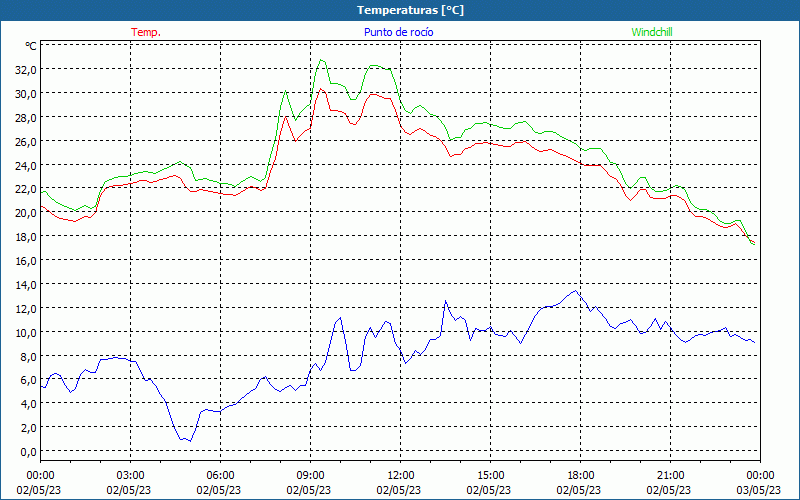Select the green 'Windchill' legend label
Viewport: 800px width, 500px height.
tap(652, 32)
